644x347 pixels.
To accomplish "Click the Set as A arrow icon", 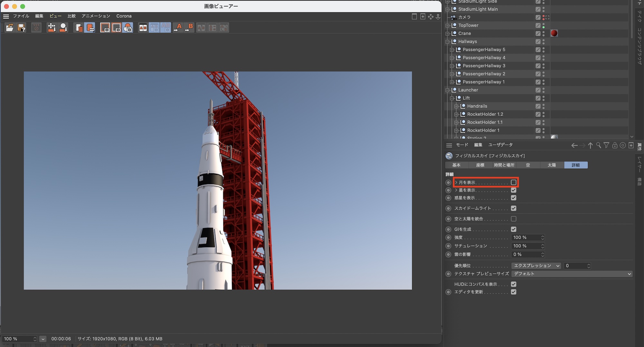I will pyautogui.click(x=178, y=28).
